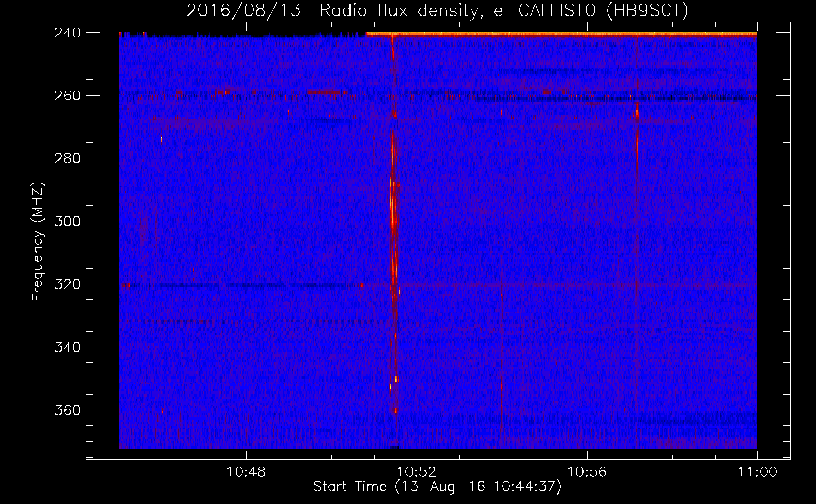Click the 340 frequency tick label
816x504 pixels.
click(x=68, y=347)
